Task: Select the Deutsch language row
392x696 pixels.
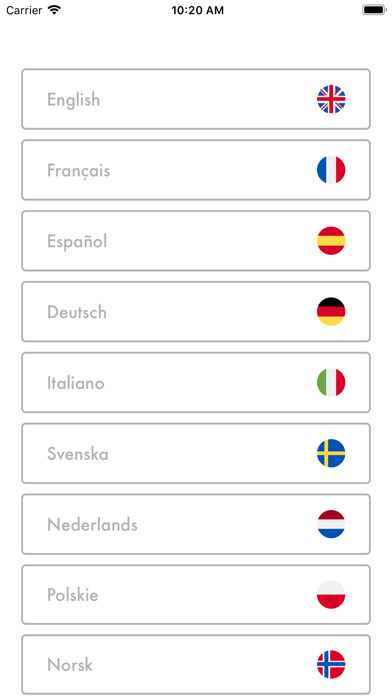Action: point(196,312)
